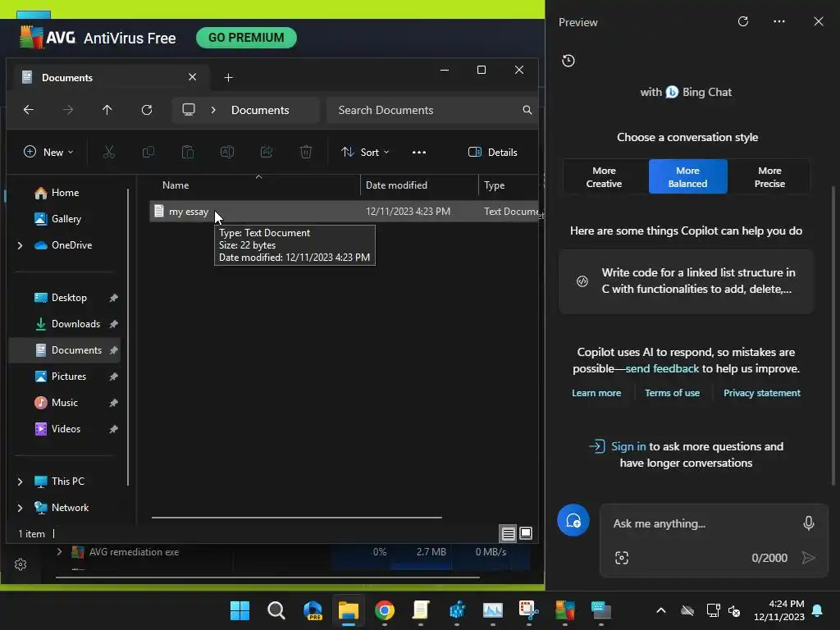
Task: Click the linked list code suggestion card
Action: [687, 281]
